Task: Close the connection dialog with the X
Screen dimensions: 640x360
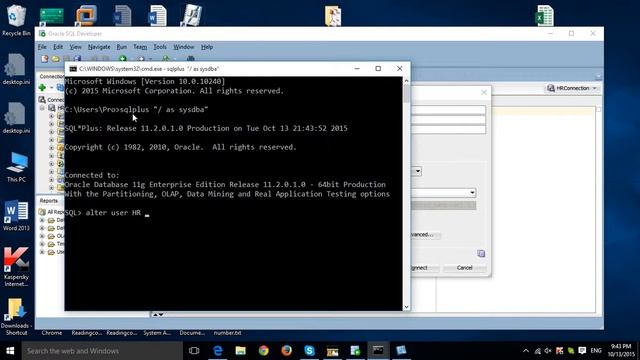Action: coord(484,93)
